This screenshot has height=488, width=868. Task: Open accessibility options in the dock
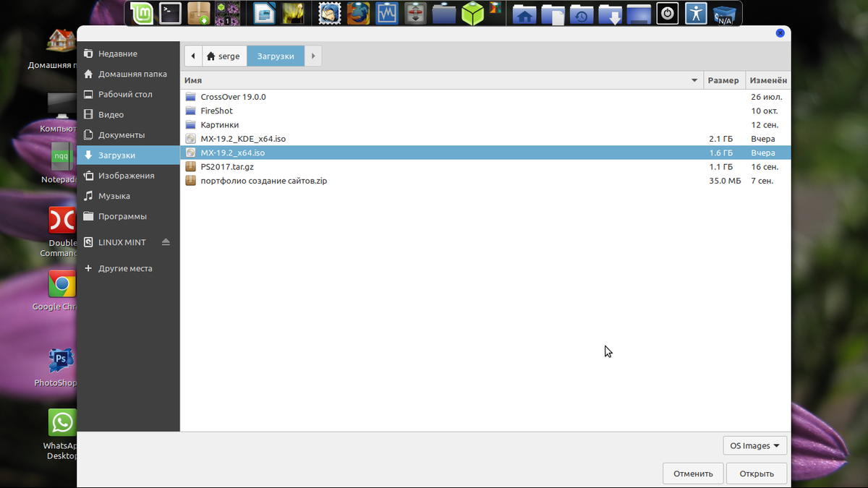pos(696,13)
